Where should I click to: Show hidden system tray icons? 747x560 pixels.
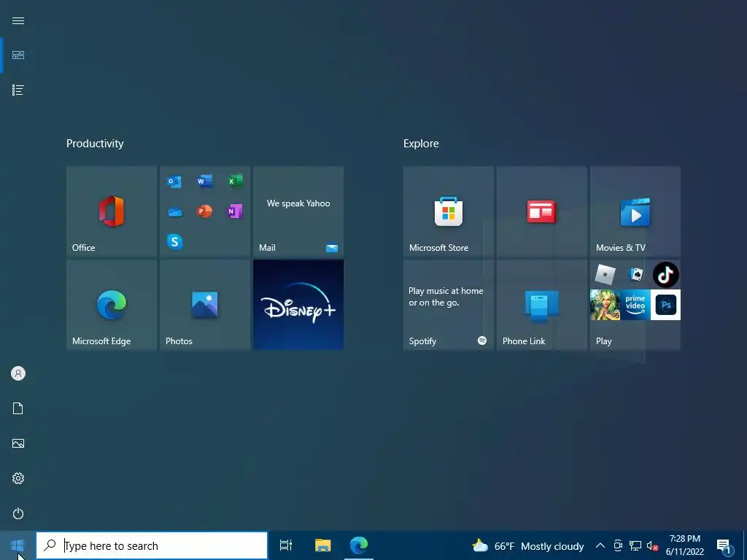(600, 545)
